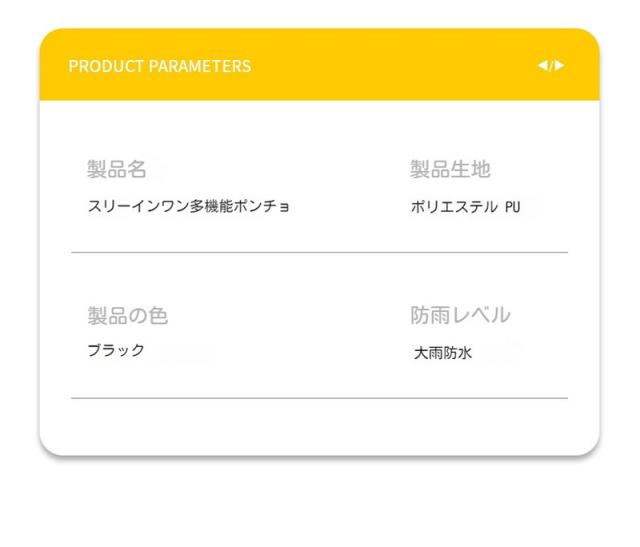Viewport: 640px width, 547px height.
Task: Click the left arrow in the yellow header
Action: coord(542,66)
